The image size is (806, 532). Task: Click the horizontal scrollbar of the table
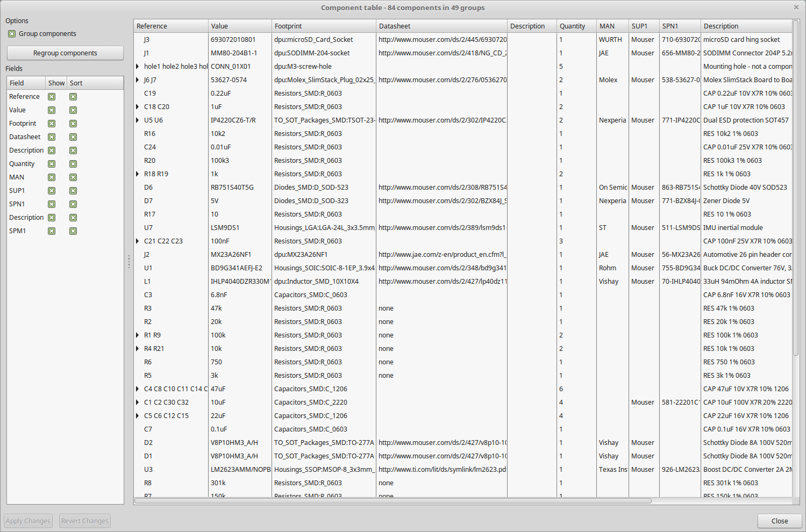[x=393, y=501]
